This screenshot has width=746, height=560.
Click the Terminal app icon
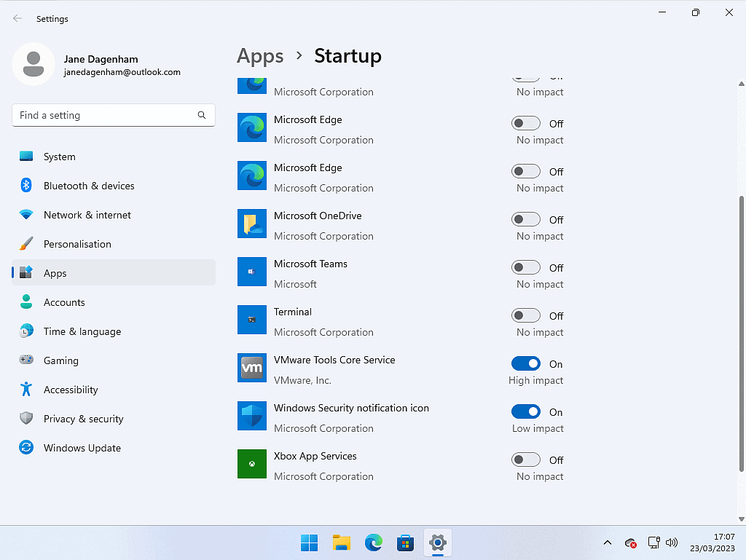point(252,320)
